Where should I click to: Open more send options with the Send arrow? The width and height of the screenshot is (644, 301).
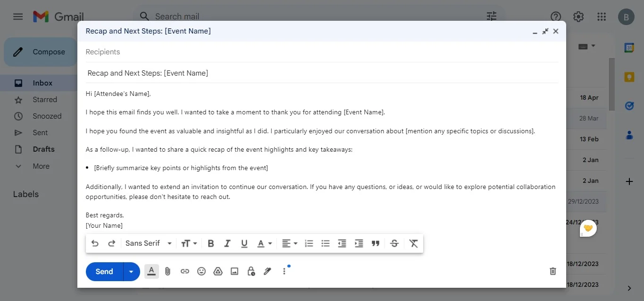tap(131, 271)
